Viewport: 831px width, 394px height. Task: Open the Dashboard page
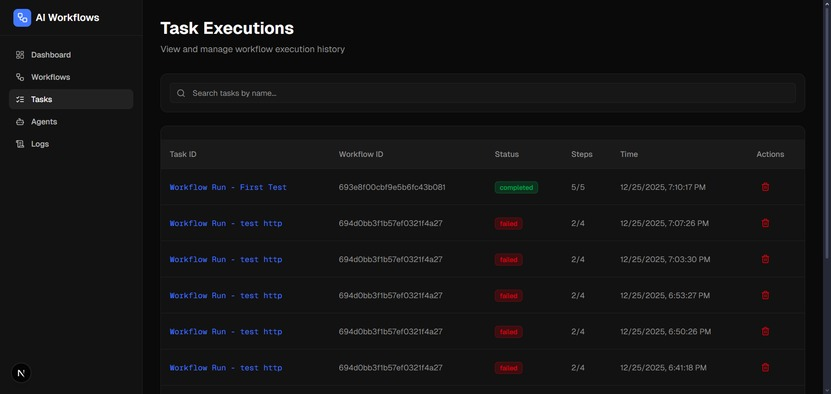click(x=71, y=55)
